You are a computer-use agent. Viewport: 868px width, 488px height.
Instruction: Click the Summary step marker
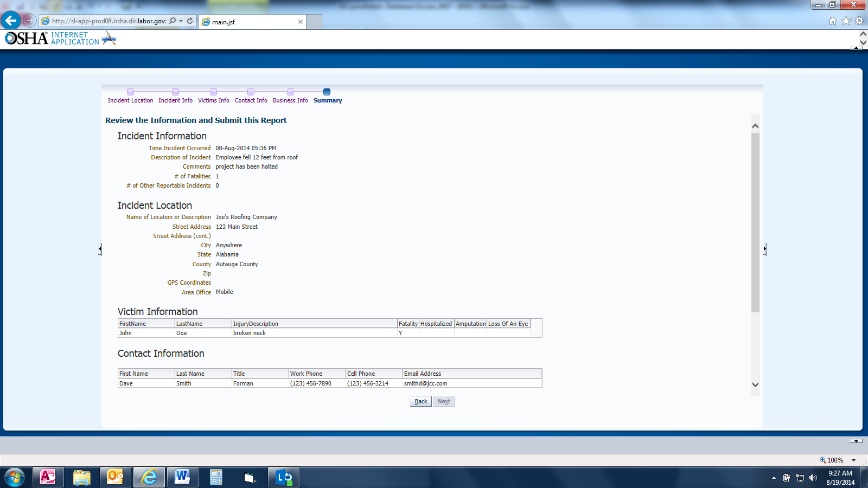(x=327, y=92)
